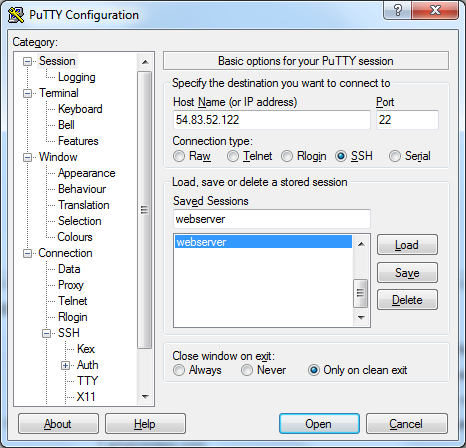Open the TTY category
Screen dimensions: 466x448
pyautogui.click(x=87, y=381)
